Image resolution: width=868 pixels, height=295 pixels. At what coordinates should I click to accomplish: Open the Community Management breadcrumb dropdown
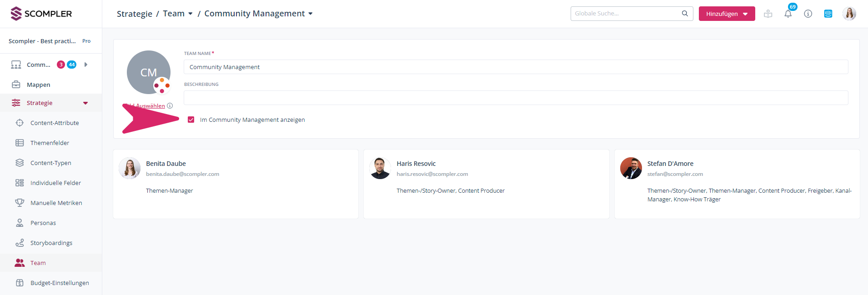[x=311, y=14]
